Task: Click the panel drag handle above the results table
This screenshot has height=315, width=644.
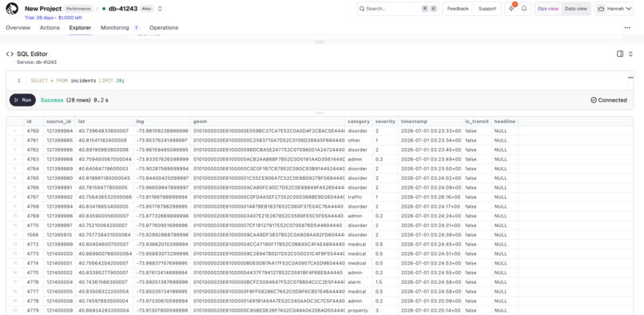Action: [x=320, y=113]
